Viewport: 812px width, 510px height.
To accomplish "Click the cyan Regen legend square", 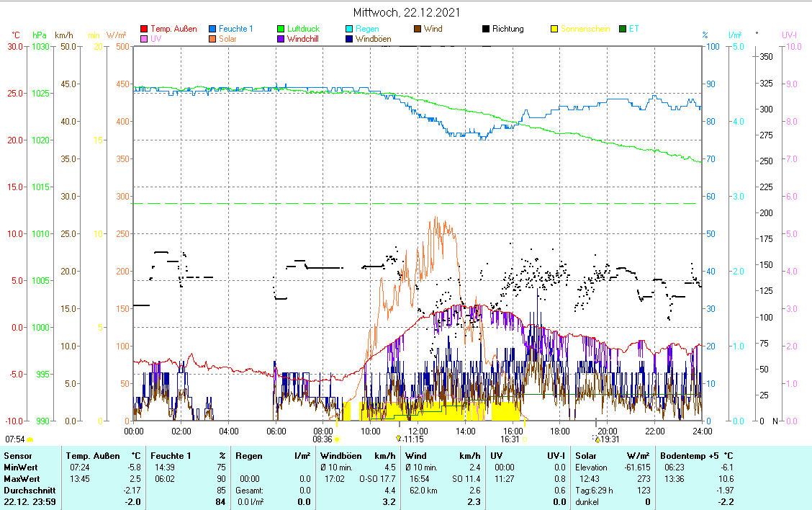I will (349, 29).
